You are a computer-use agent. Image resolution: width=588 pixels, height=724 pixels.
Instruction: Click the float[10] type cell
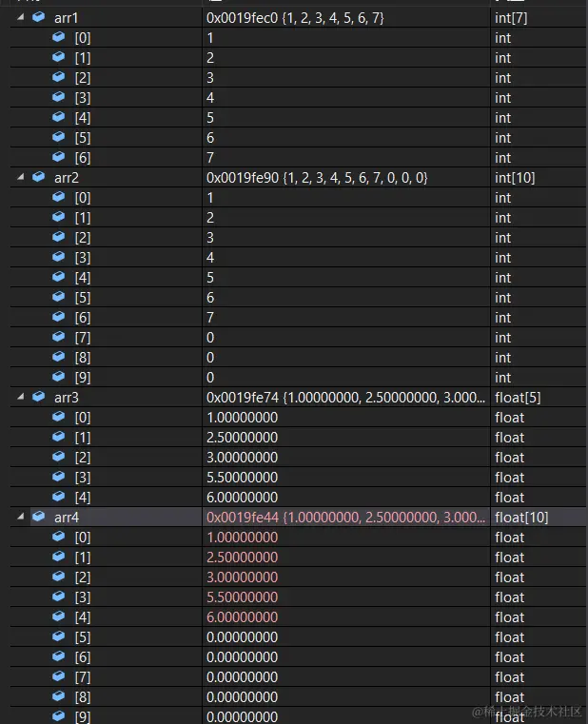pos(521,518)
